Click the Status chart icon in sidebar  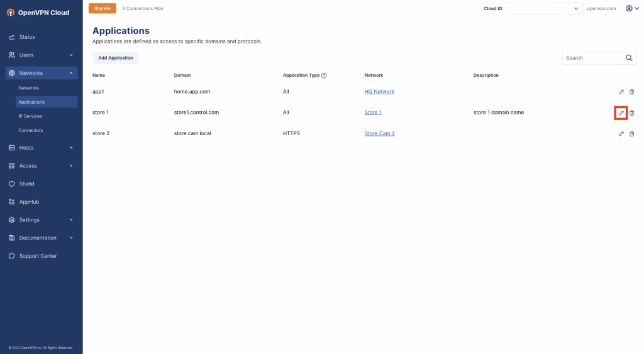[11, 37]
